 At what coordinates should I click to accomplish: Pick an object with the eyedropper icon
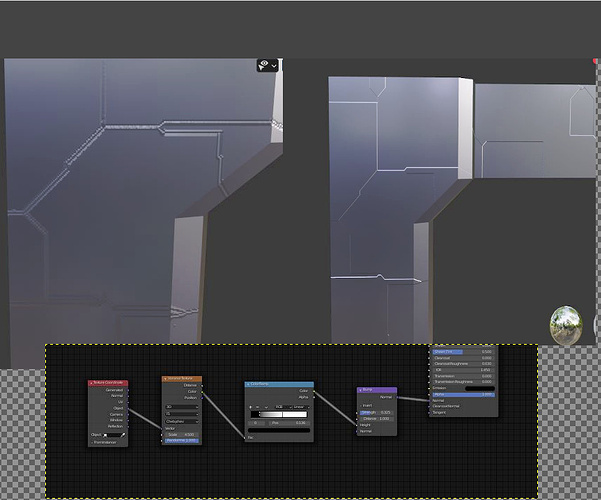coord(122,435)
